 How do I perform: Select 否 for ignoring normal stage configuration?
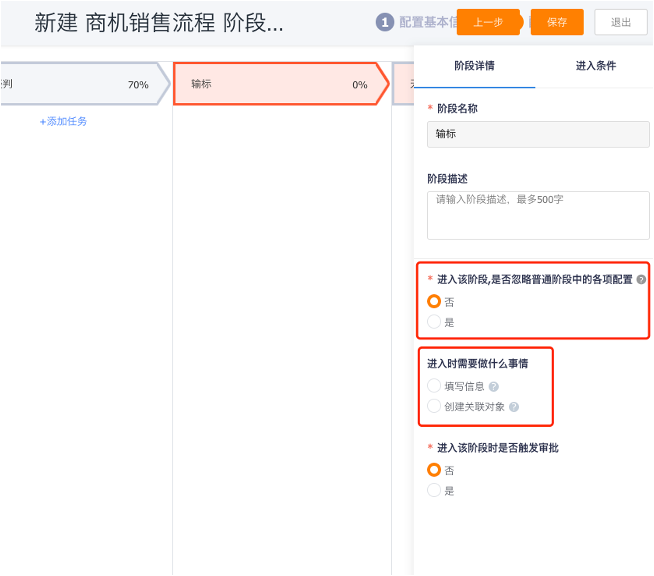[434, 301]
